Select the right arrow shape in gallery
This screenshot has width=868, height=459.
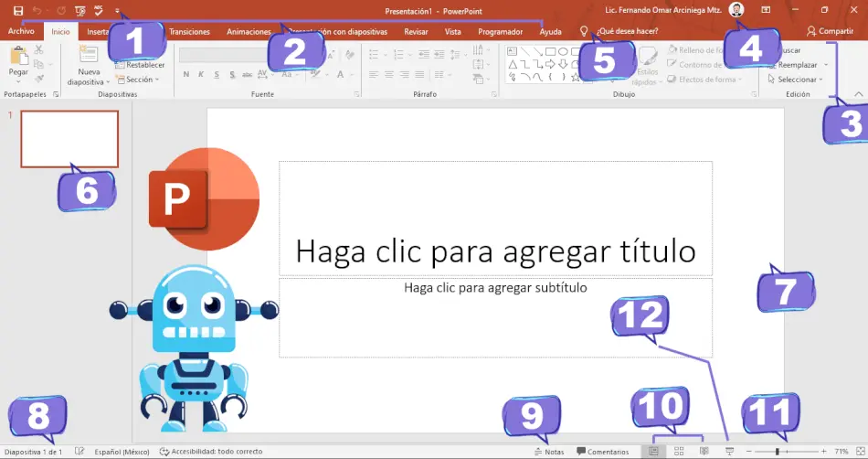(550, 64)
